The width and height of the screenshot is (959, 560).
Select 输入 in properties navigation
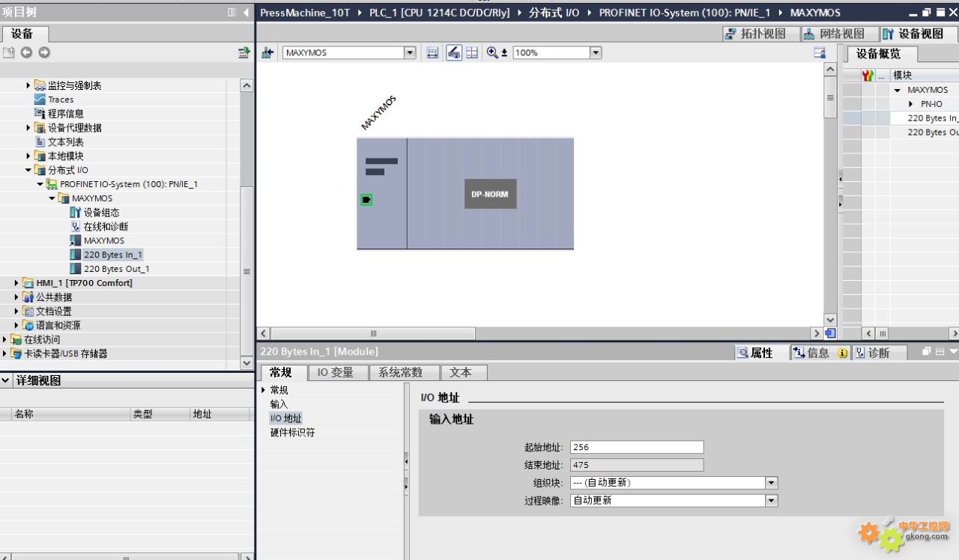click(279, 404)
